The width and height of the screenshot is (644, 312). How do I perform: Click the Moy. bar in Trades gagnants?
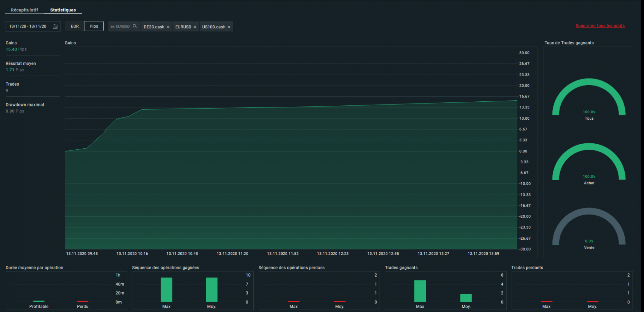(466, 298)
